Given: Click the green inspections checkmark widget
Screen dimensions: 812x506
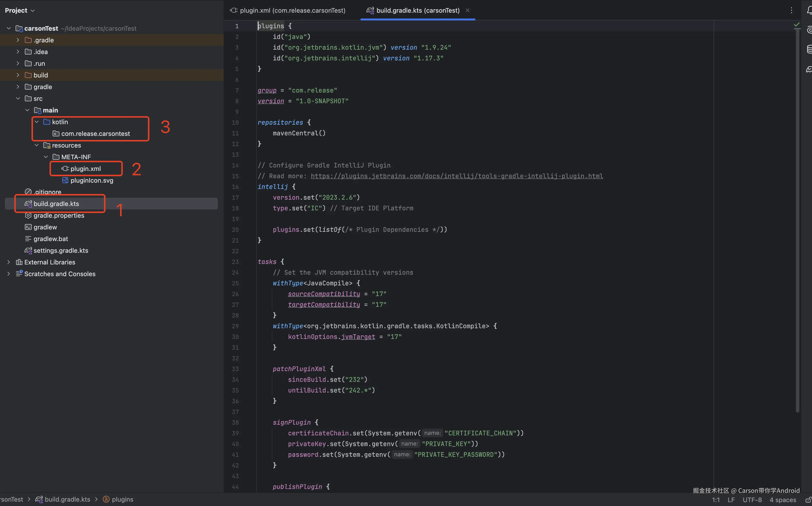Looking at the screenshot, I should (x=797, y=25).
